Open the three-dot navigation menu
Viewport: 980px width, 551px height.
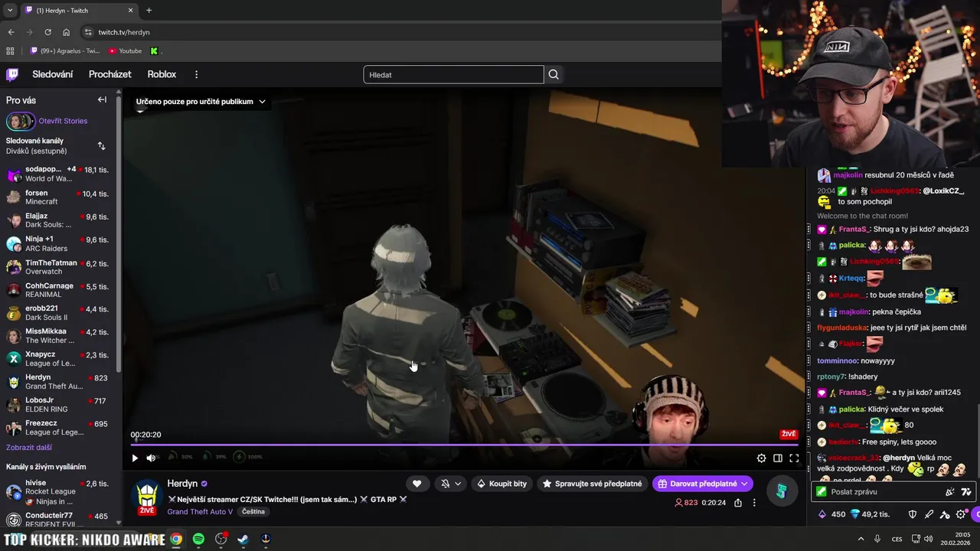click(196, 74)
